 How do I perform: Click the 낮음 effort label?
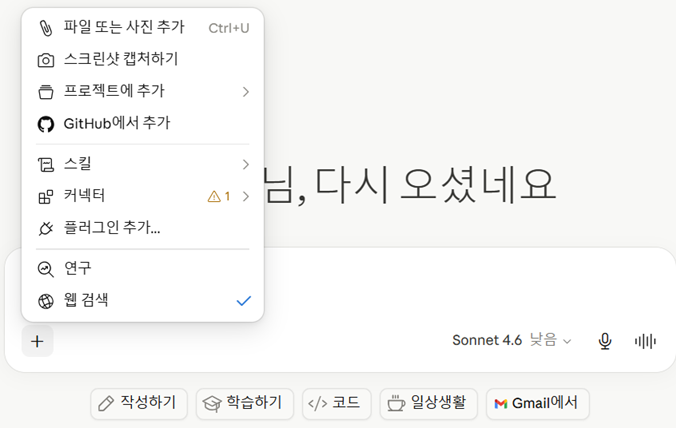[x=543, y=340]
